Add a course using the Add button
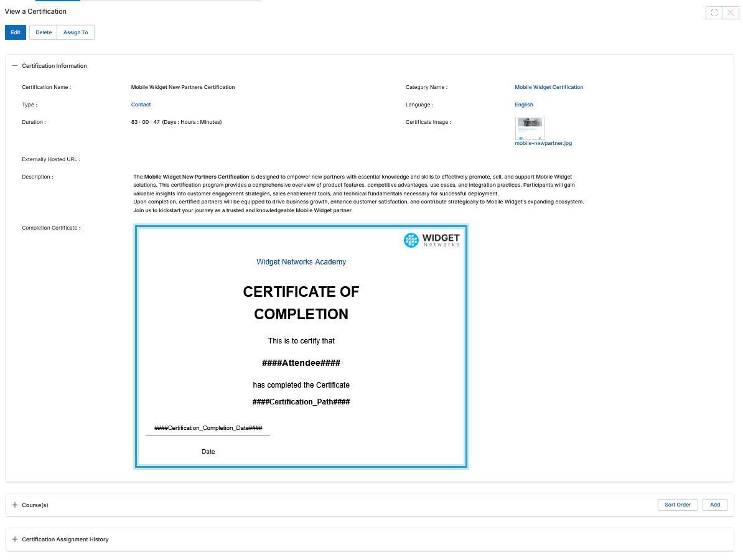 [x=715, y=505]
